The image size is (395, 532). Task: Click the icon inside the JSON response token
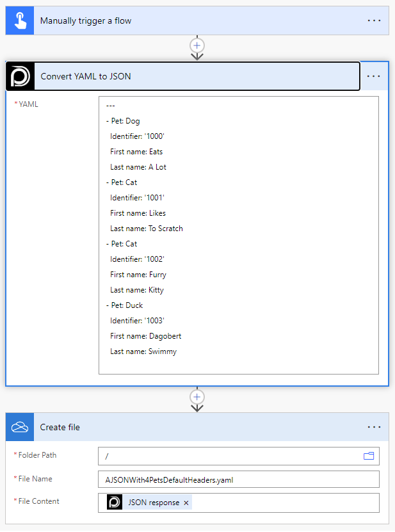click(115, 503)
